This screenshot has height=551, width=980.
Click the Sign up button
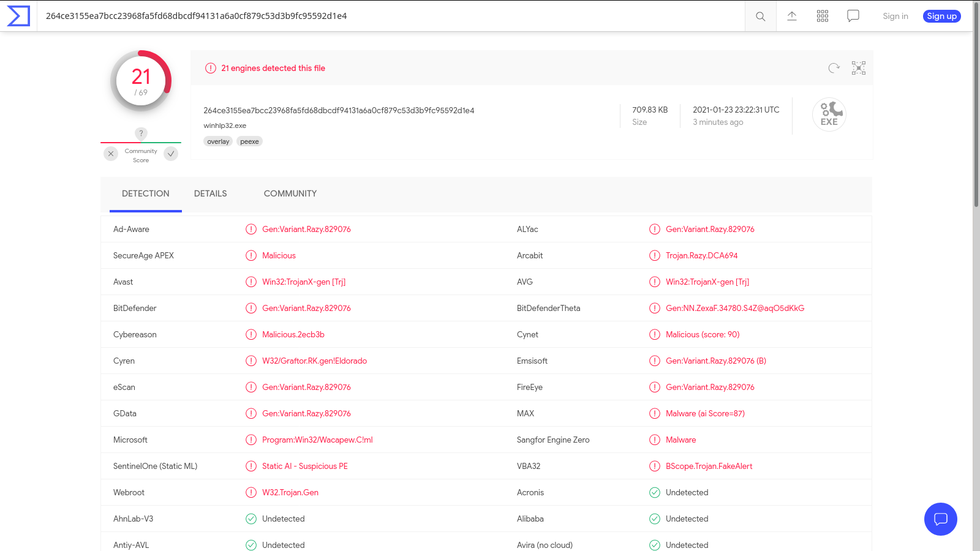[x=942, y=16]
